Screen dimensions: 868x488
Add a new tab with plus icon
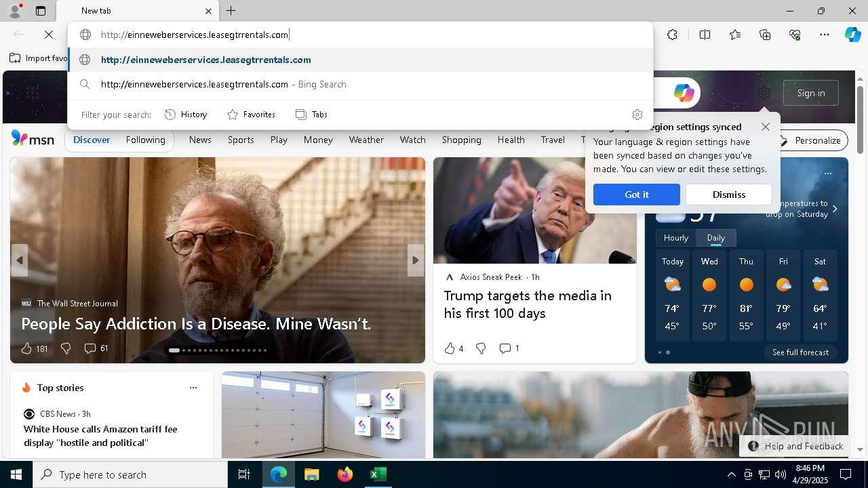pyautogui.click(x=231, y=11)
